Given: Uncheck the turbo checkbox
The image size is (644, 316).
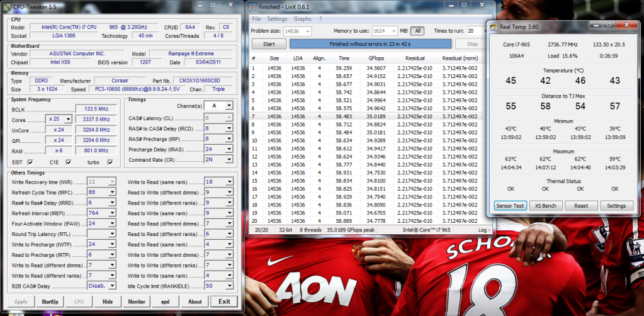Looking at the screenshot, I should tap(110, 162).
